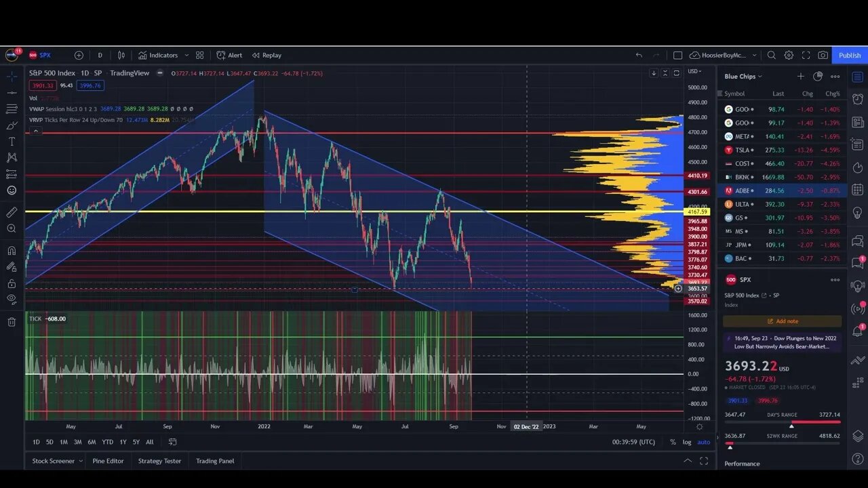Toggle stay in drawing mode
This screenshot has width=868, height=488.
12,267
